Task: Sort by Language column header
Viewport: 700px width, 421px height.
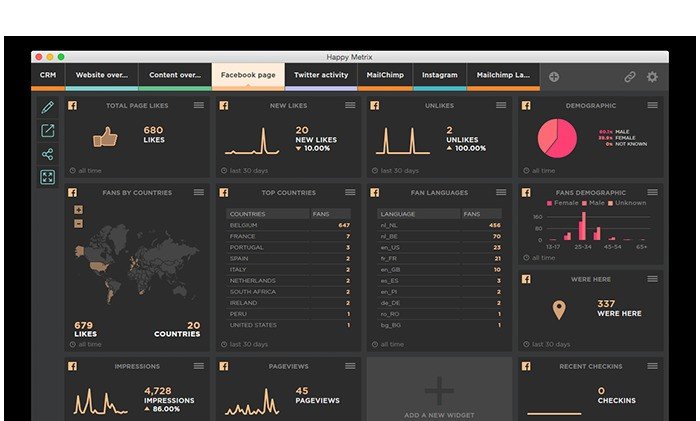Action: [x=418, y=214]
